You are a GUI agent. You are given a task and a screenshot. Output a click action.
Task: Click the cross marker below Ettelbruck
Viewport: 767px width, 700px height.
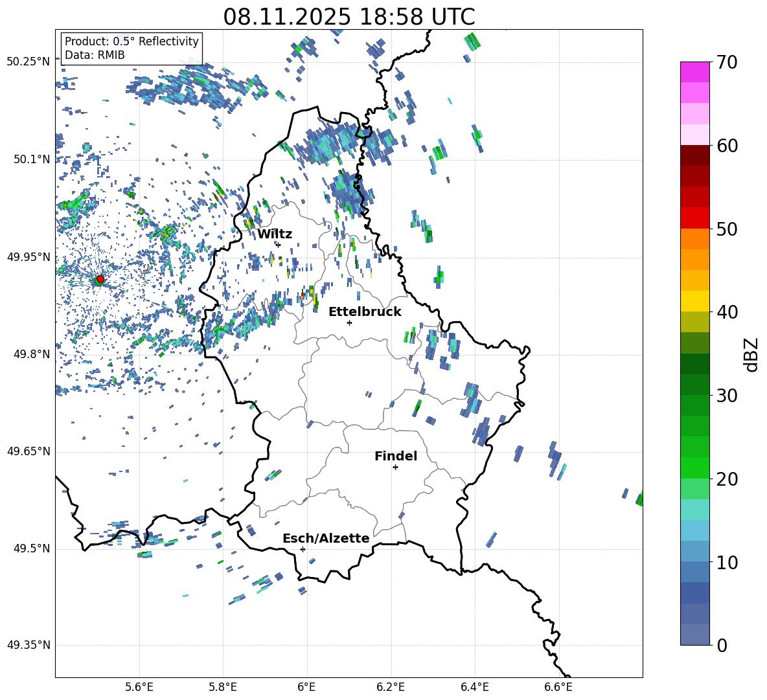[349, 322]
